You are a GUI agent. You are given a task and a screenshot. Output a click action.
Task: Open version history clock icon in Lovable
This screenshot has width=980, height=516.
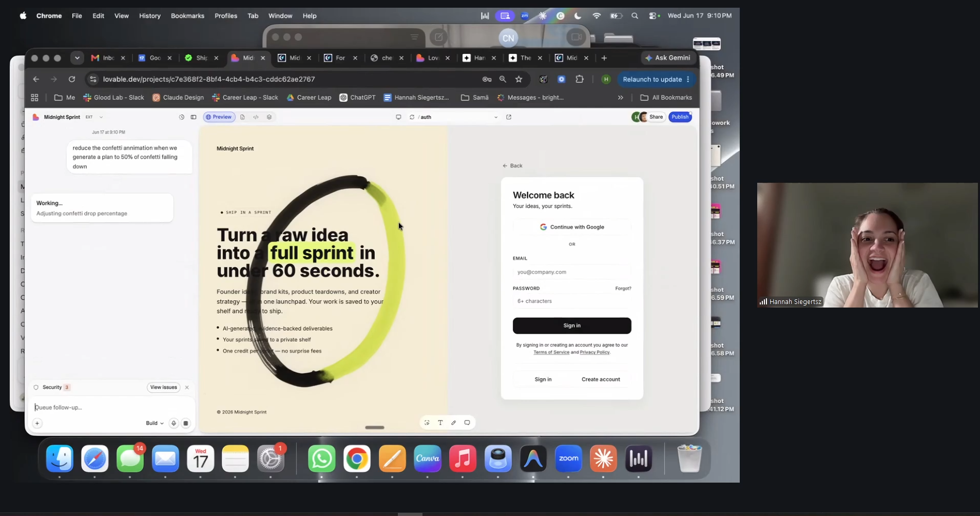(182, 117)
